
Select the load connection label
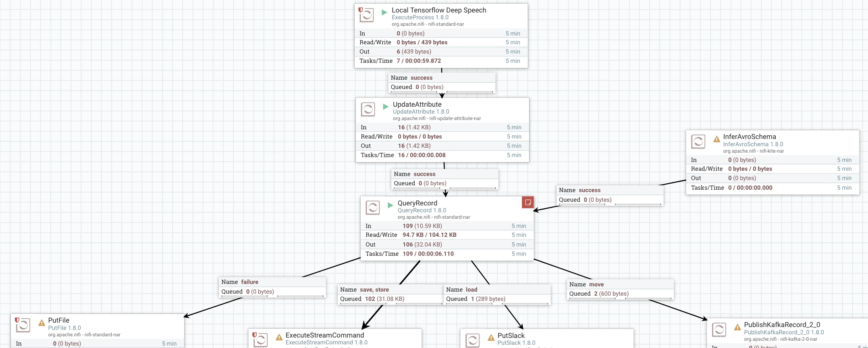pyautogui.click(x=497, y=294)
